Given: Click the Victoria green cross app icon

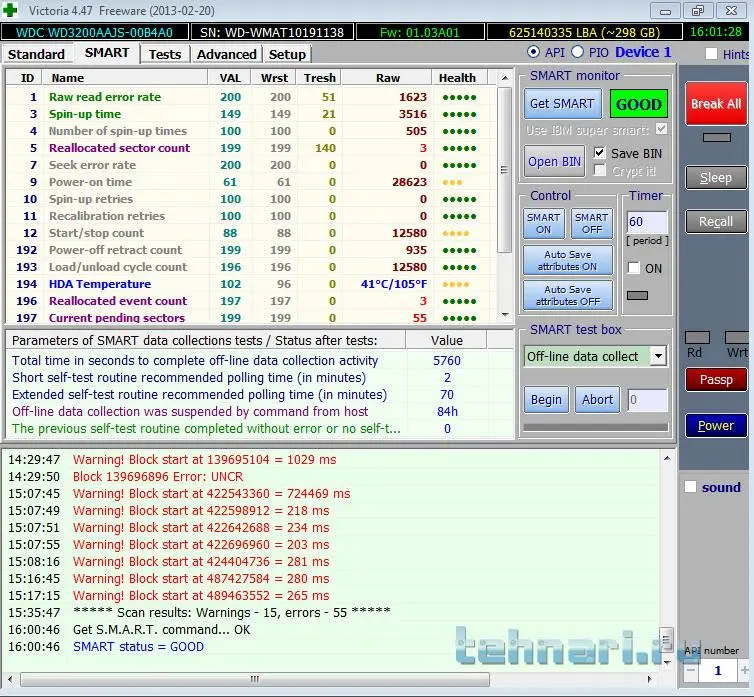Looking at the screenshot, I should click(10, 10).
